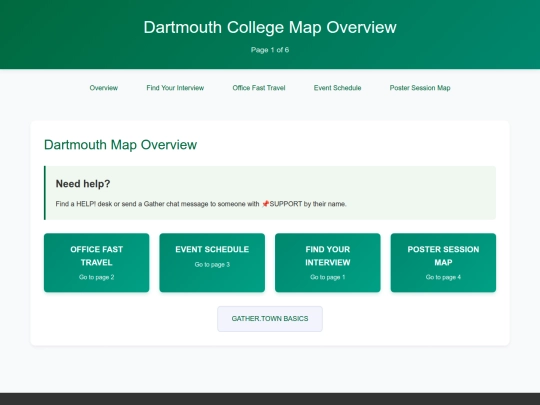540x405 pixels.
Task: Click the GATHER.TOWN BASICS button
Action: pos(270,319)
